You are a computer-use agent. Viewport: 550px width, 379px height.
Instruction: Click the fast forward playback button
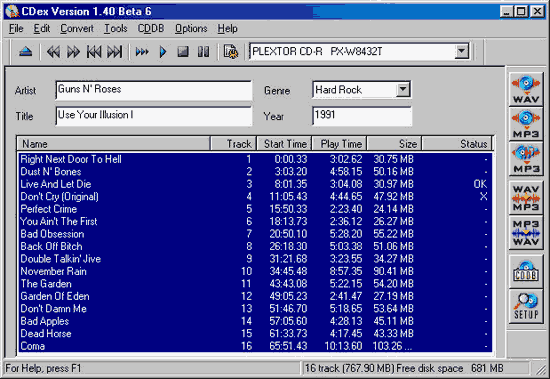pyautogui.click(x=73, y=52)
